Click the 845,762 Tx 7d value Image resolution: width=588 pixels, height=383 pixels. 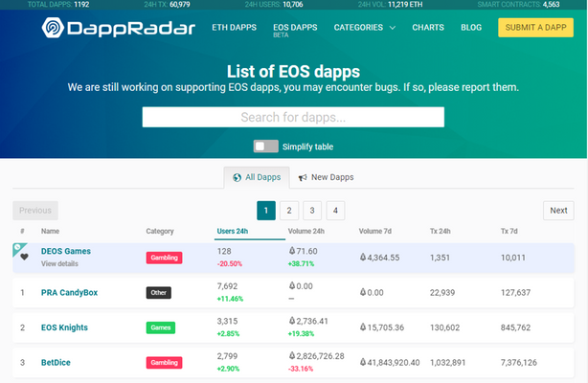[x=515, y=327]
